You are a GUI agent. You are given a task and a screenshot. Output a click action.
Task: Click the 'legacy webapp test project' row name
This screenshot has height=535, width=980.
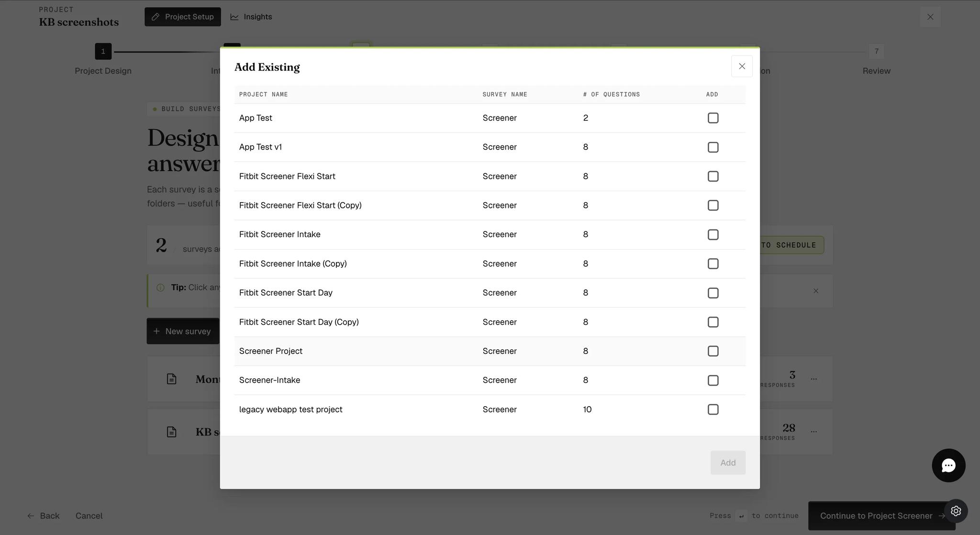291,410
